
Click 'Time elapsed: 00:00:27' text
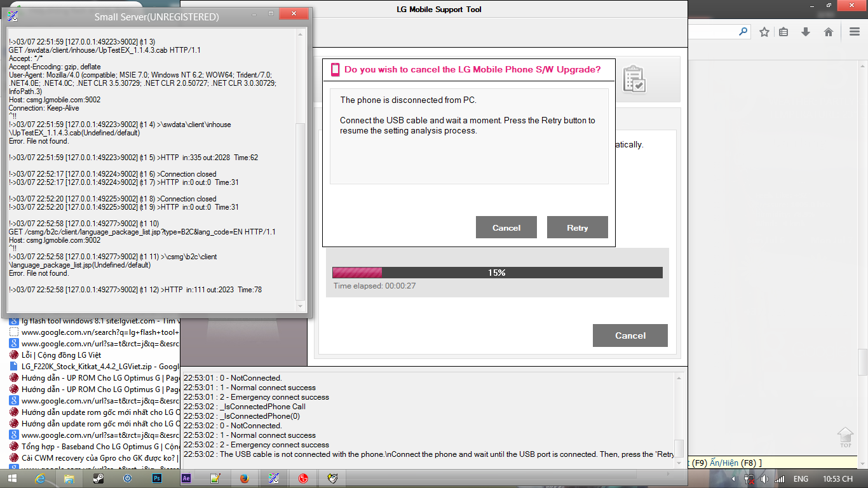[x=375, y=286]
